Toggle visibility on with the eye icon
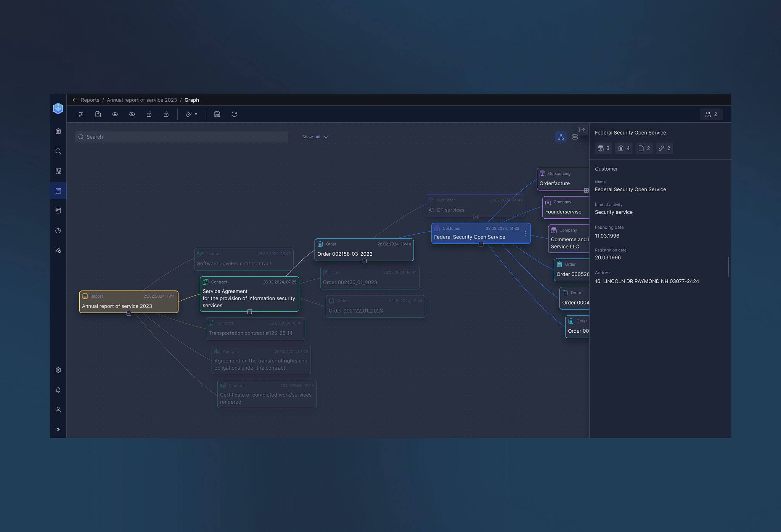The image size is (781, 532). 115,114
